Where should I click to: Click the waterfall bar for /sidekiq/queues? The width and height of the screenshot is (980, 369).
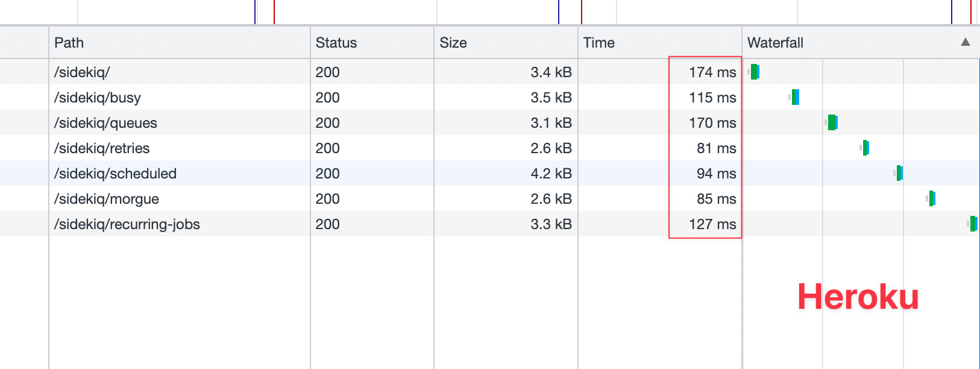pos(832,122)
